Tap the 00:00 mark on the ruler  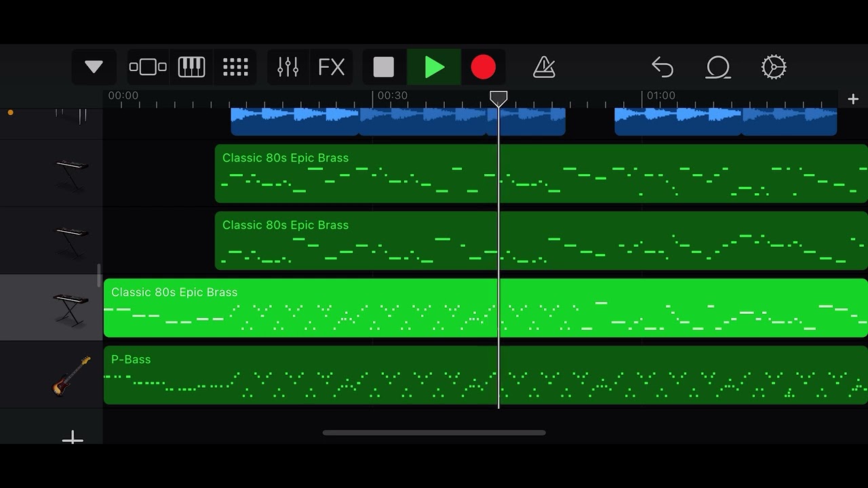tap(123, 96)
